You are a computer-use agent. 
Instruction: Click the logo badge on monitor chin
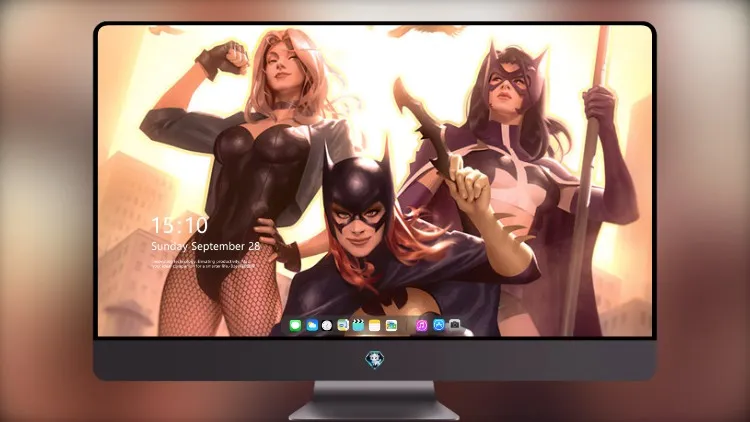(375, 359)
